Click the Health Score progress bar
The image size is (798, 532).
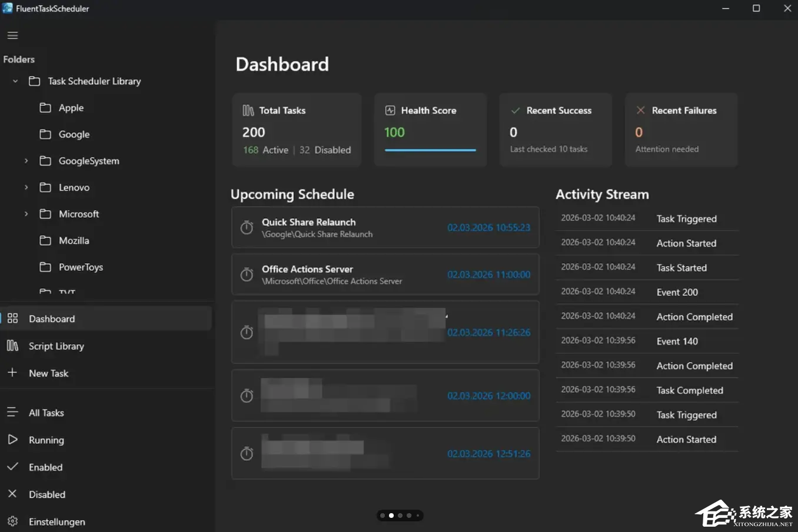tap(430, 150)
